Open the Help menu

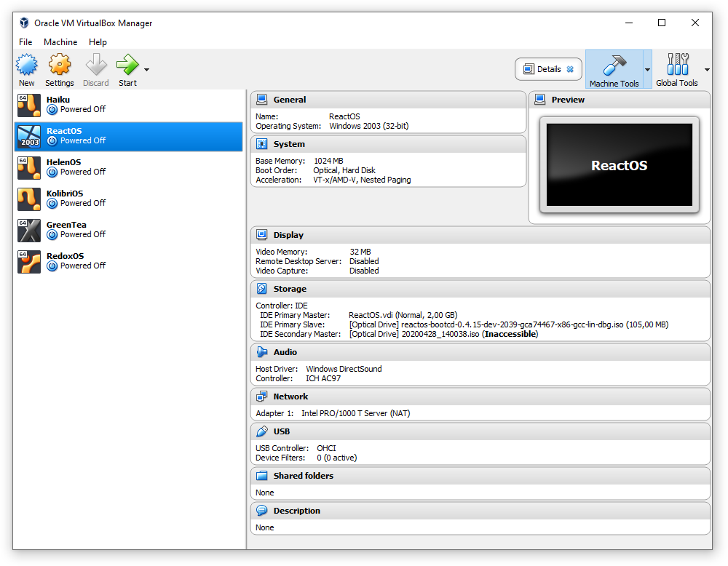pos(98,42)
